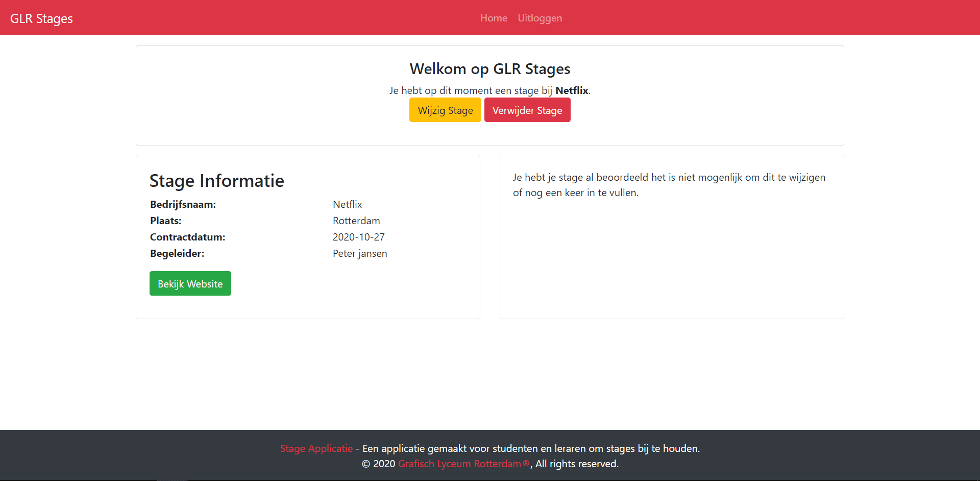980x481 pixels.
Task: Click the 'All rights reserved' footer text
Action: (577, 464)
